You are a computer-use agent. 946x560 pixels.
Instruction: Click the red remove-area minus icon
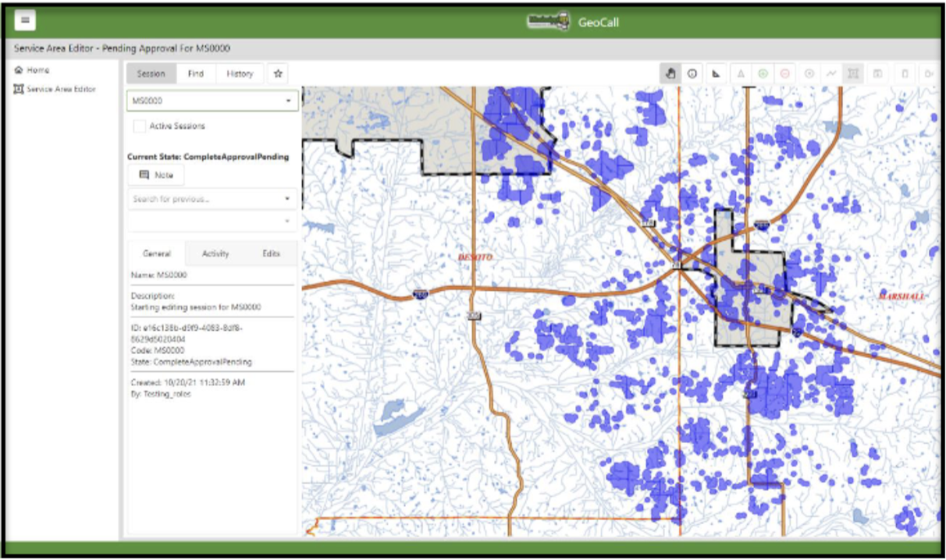pos(784,73)
